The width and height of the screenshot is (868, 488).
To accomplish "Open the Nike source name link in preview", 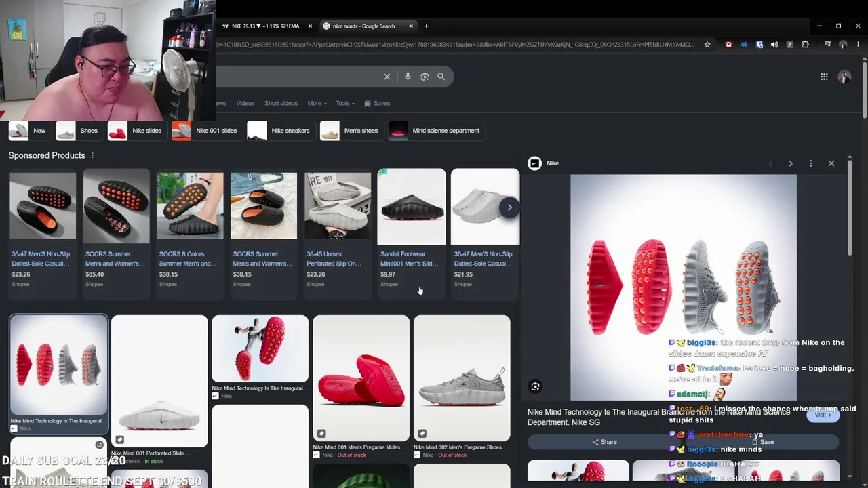I will point(553,163).
